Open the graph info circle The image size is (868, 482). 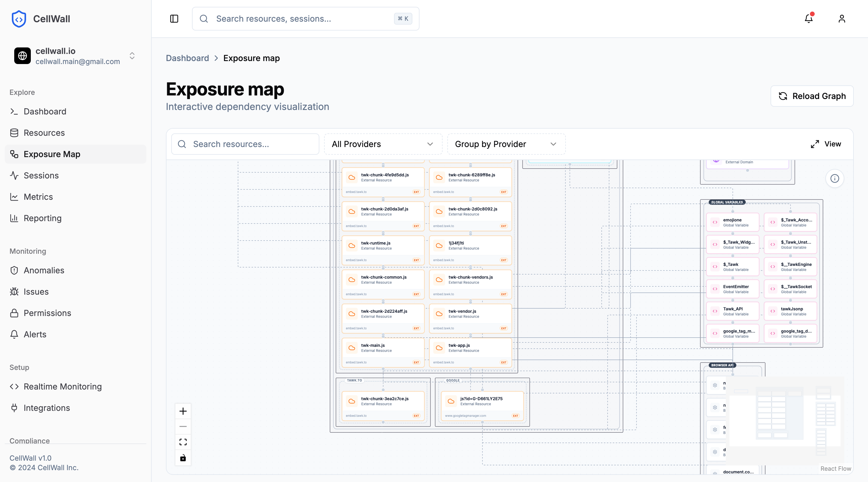(835, 178)
